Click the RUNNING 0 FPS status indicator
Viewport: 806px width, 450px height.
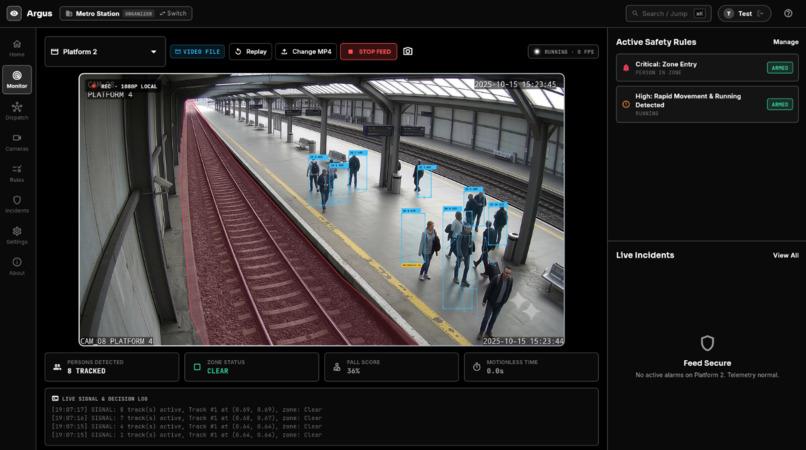click(563, 52)
